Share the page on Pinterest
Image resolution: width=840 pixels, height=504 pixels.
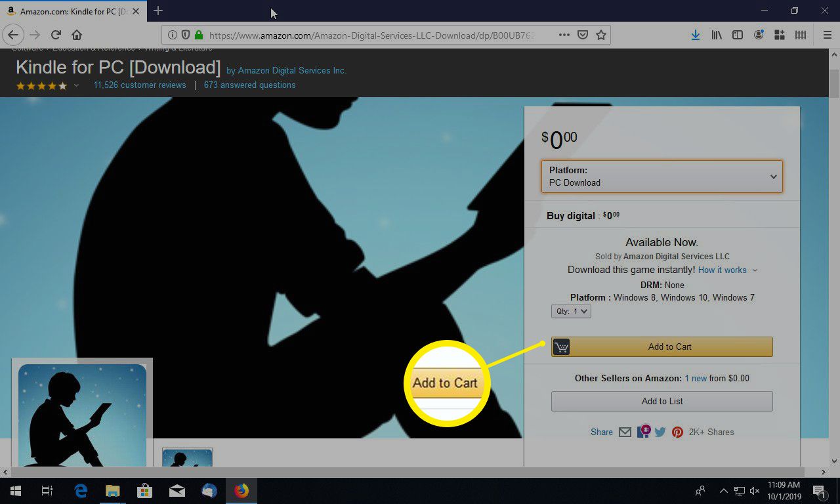pos(677,432)
